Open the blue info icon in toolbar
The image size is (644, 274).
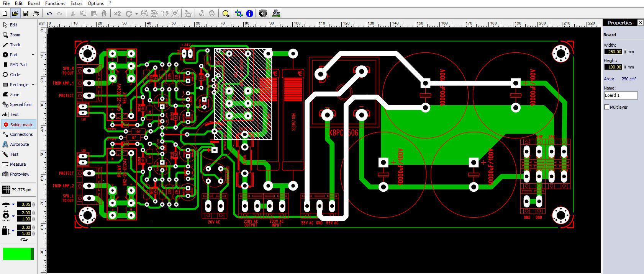pyautogui.click(x=249, y=13)
